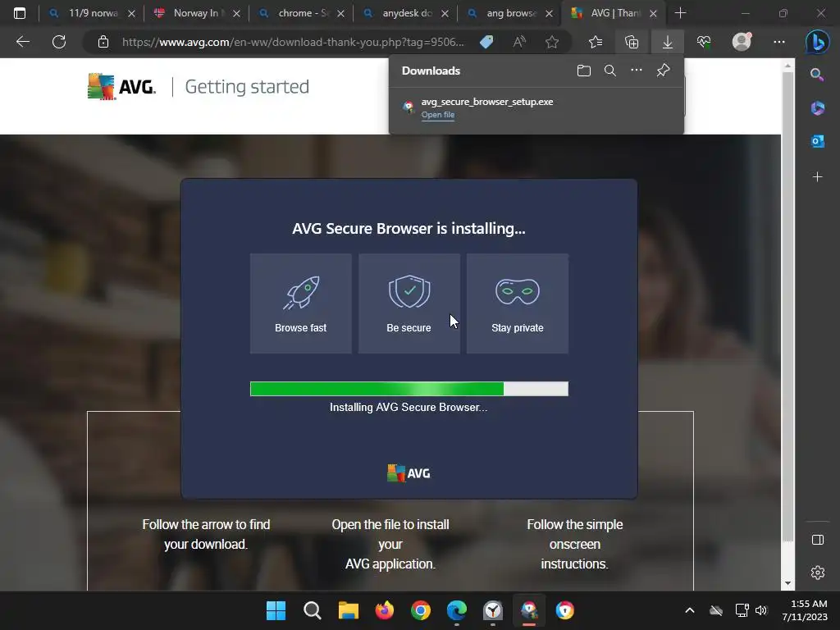Open downloads folder icon in Downloads panel

[x=584, y=71]
